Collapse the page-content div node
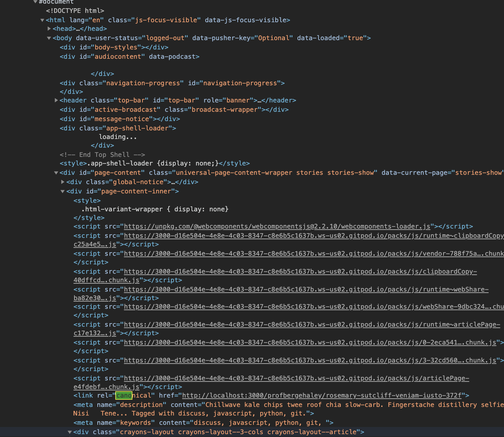Screen dimensions: 504x437 point(56,173)
